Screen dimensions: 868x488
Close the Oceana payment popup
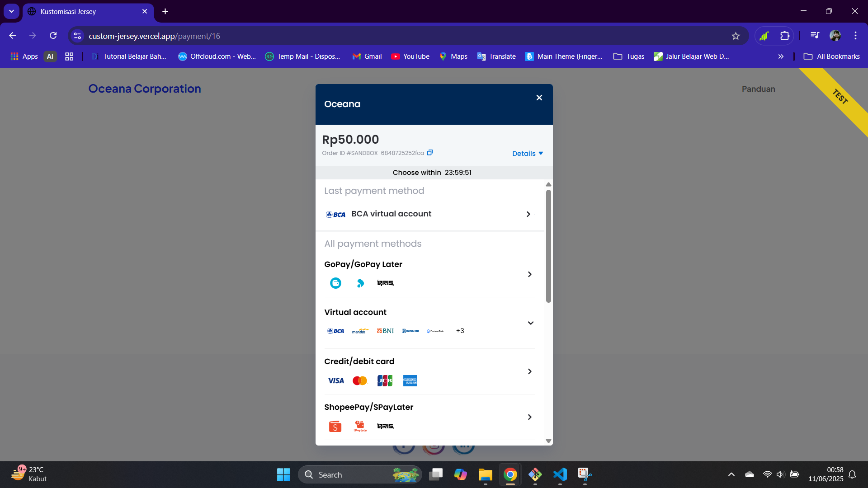coord(539,98)
